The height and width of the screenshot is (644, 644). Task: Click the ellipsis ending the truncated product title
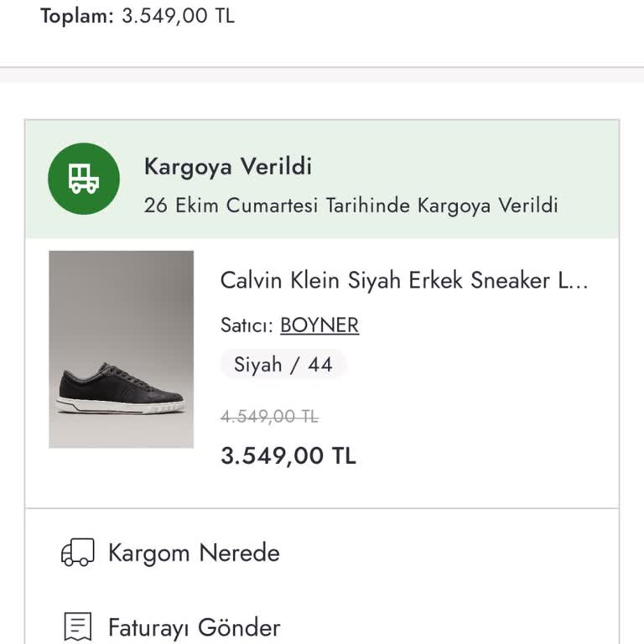pos(581,281)
